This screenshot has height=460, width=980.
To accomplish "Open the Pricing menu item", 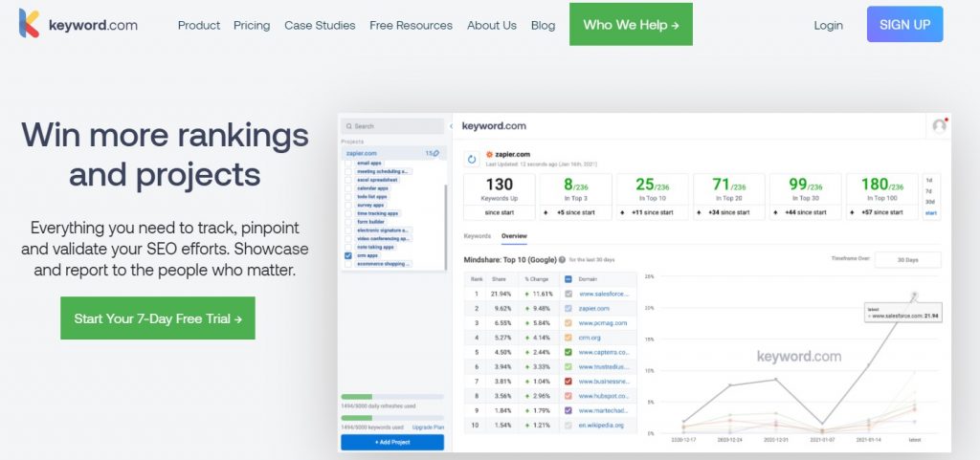I will click(252, 25).
